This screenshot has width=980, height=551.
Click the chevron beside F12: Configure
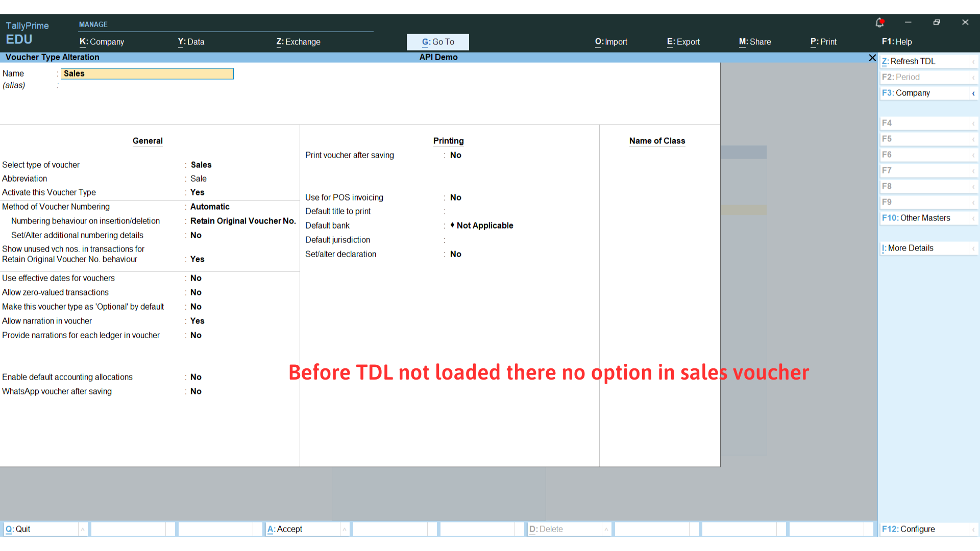(x=973, y=530)
